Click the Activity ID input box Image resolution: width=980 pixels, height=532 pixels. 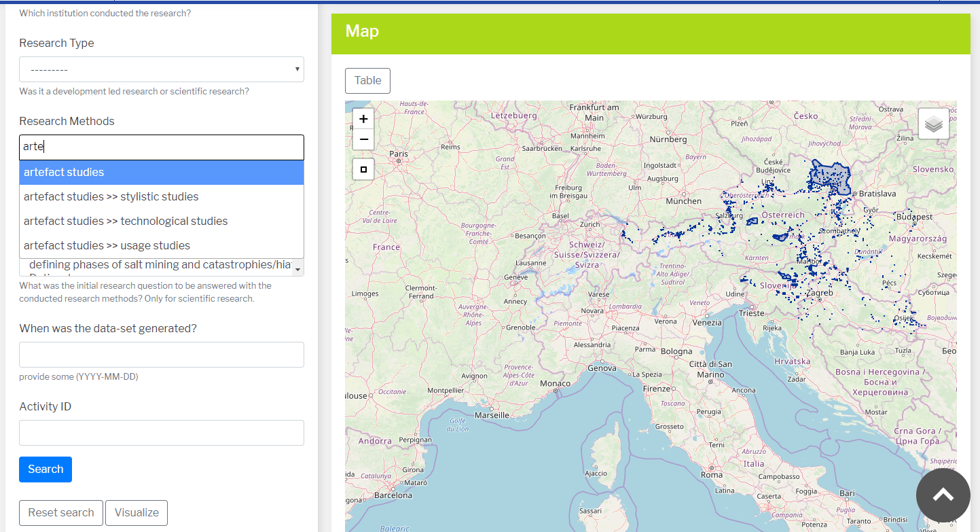click(x=161, y=433)
